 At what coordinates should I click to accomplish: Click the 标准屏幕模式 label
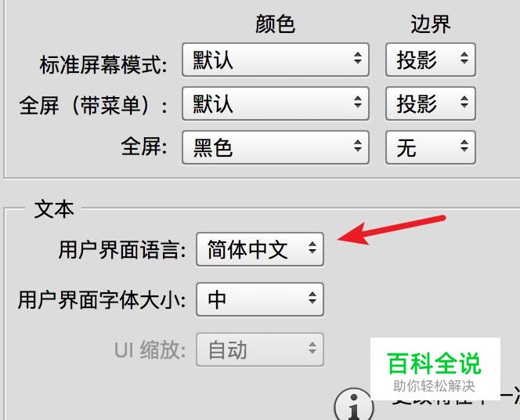(x=103, y=64)
